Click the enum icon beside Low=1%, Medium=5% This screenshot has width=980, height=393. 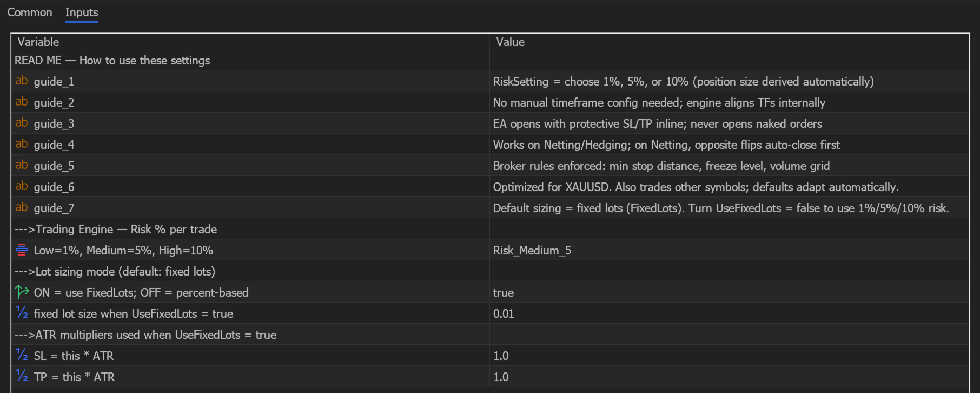(22, 250)
